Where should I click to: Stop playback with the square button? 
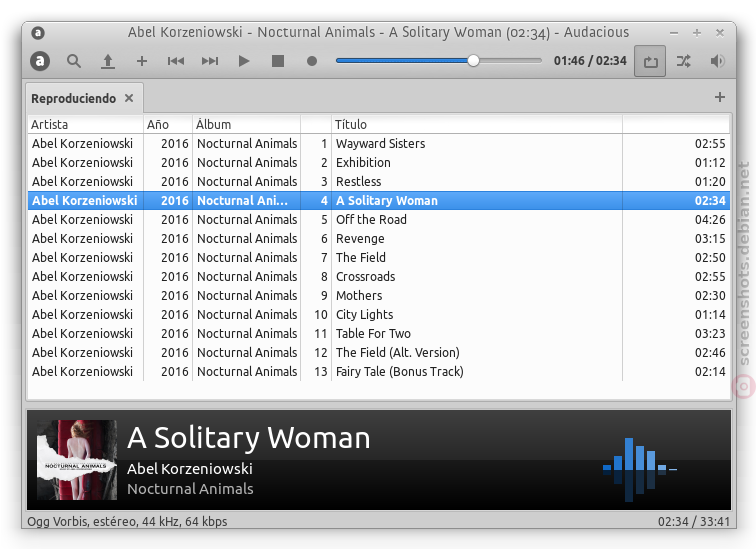pyautogui.click(x=278, y=61)
